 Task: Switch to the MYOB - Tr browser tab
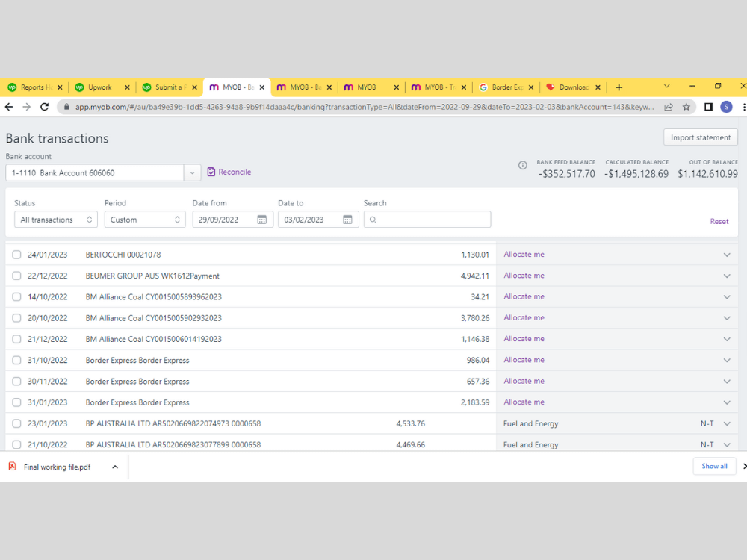437,87
